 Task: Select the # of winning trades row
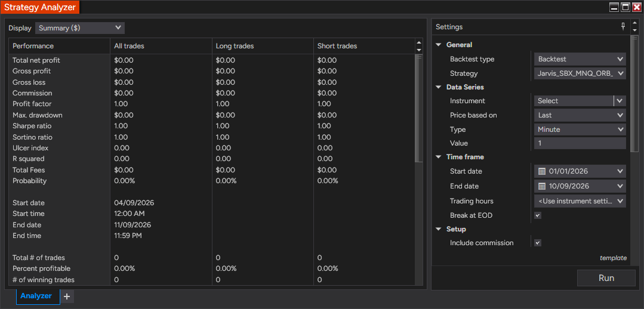(211, 280)
